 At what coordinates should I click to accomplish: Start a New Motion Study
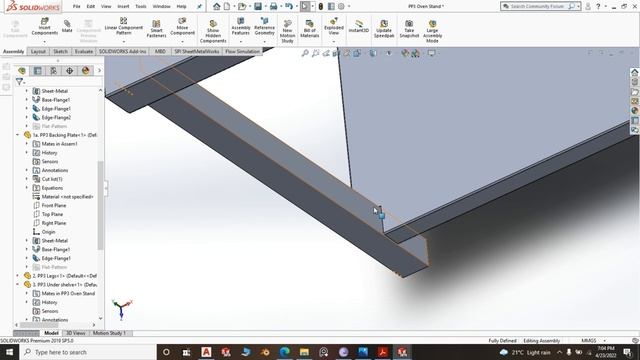tap(287, 31)
